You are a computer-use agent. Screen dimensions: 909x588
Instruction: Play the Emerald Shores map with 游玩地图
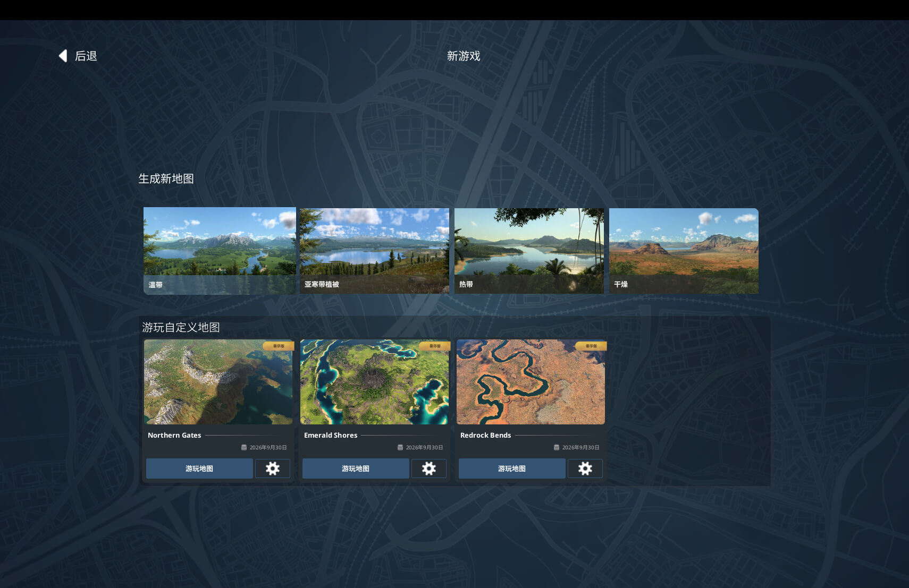356,468
